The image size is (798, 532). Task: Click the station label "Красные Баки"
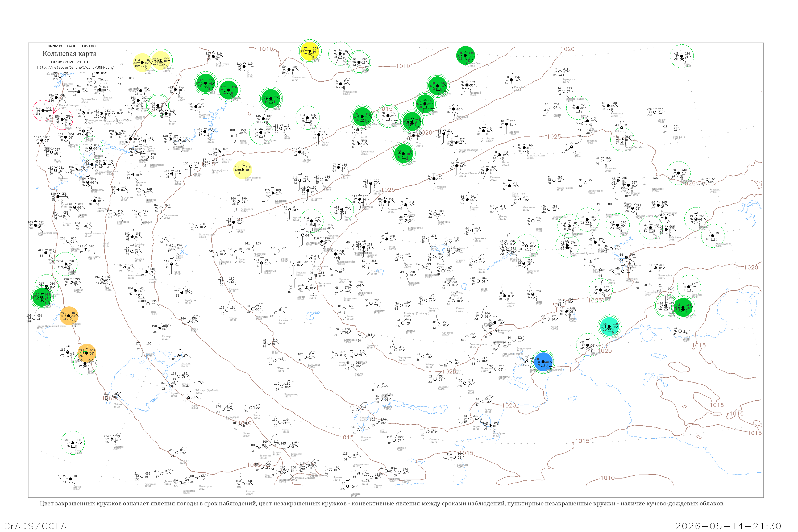point(89,100)
